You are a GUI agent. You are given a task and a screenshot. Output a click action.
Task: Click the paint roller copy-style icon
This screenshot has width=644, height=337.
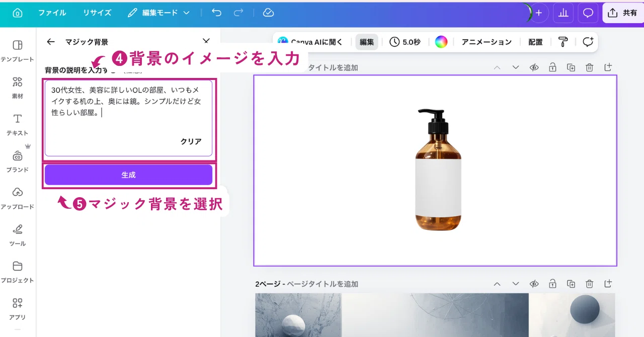[562, 42]
